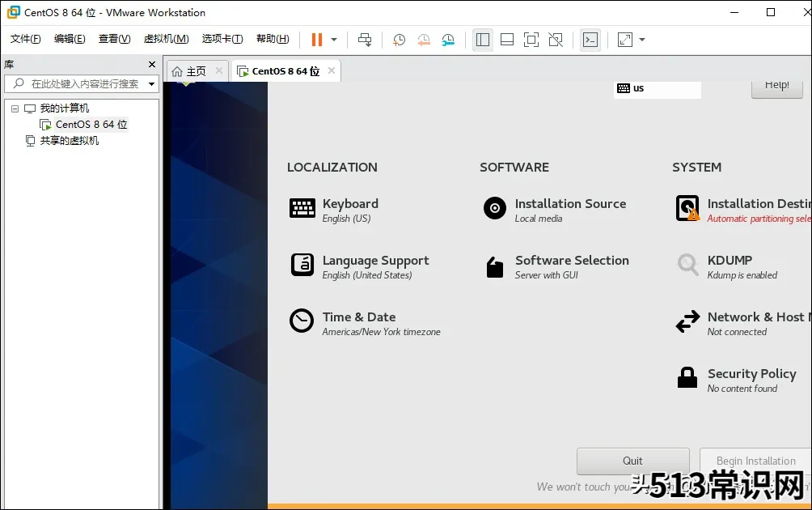The width and height of the screenshot is (812, 510).
Task: Select 我的计算机 in the library tree
Action: point(64,108)
